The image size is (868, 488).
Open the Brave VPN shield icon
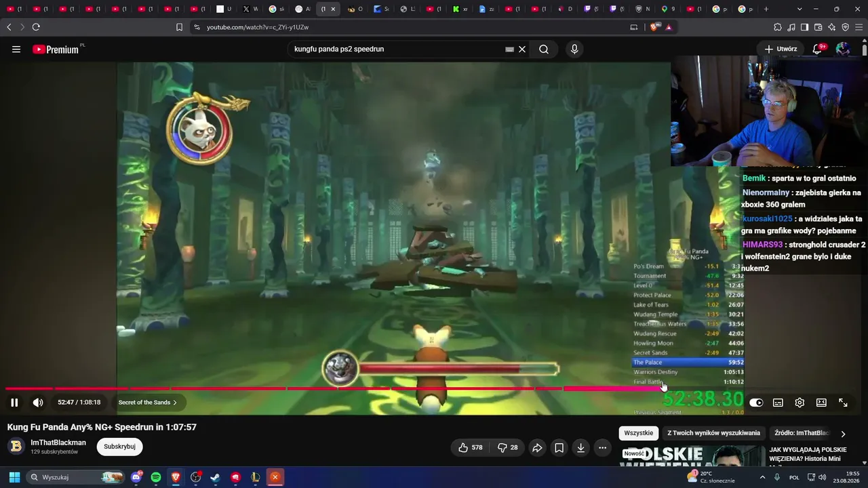tap(846, 27)
